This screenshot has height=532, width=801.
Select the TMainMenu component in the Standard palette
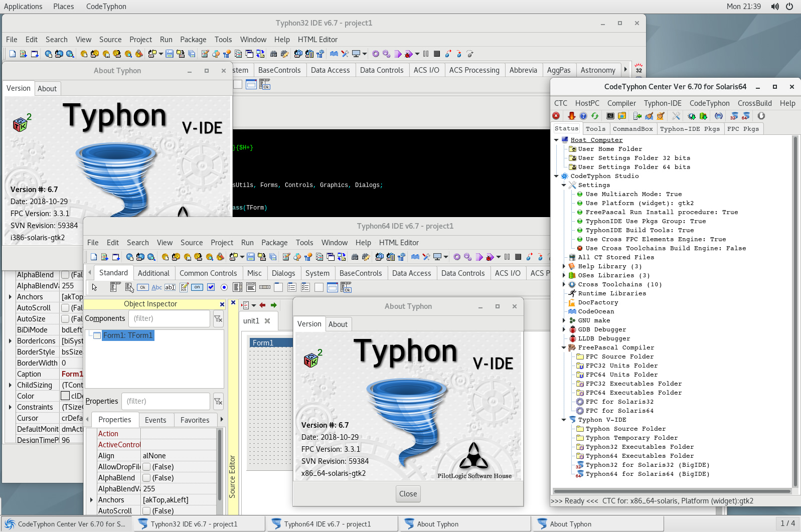click(115, 287)
